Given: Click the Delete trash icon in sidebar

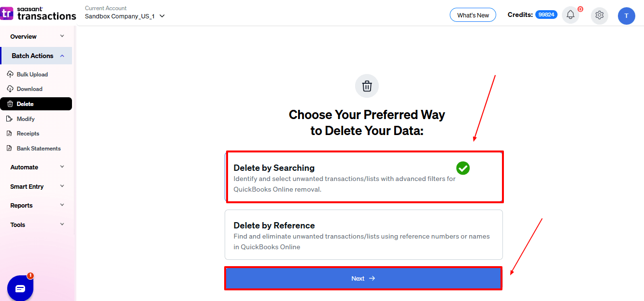Looking at the screenshot, I should point(11,104).
